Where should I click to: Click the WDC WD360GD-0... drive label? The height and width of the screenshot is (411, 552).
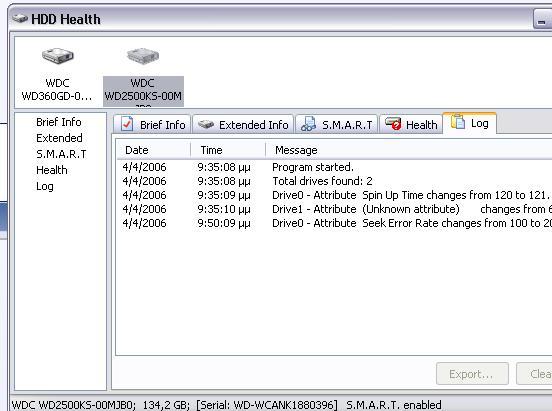pyautogui.click(x=57, y=89)
